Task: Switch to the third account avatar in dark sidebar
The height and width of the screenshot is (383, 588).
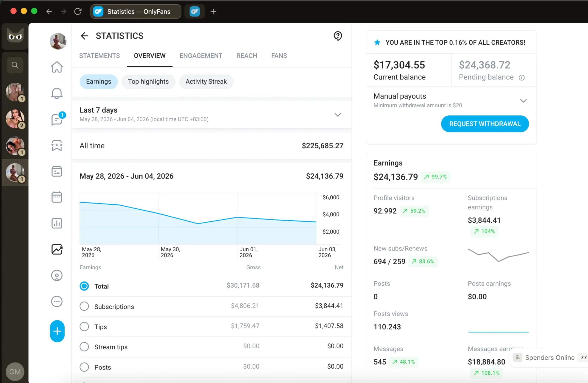Action: [15, 146]
